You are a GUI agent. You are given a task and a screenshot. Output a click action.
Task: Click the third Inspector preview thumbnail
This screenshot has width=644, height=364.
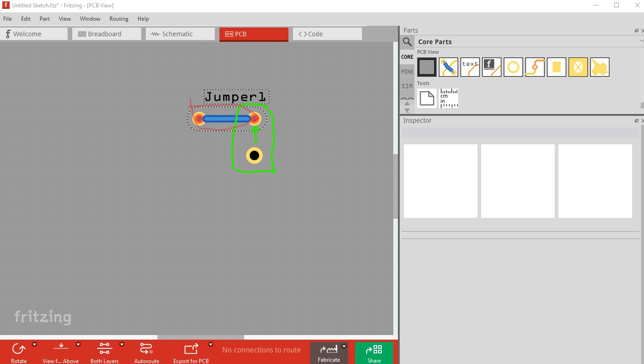tap(595, 181)
